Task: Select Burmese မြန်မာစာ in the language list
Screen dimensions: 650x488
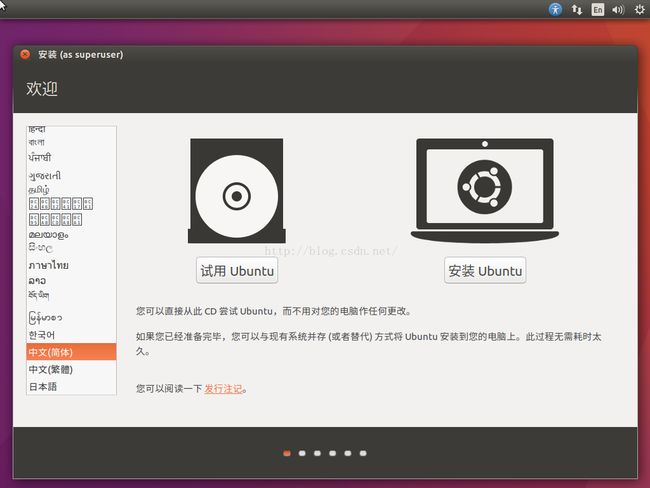Action: tap(71, 318)
